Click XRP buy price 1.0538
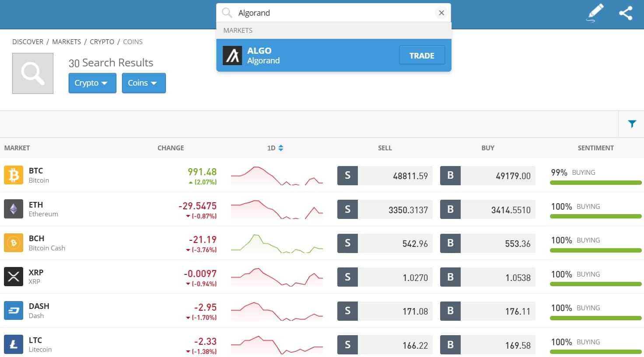Image resolution: width=644 pixels, height=357 pixels. pyautogui.click(x=518, y=278)
